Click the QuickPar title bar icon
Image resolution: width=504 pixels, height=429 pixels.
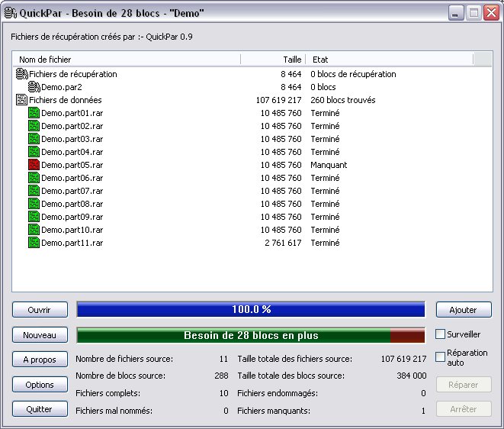(10, 13)
